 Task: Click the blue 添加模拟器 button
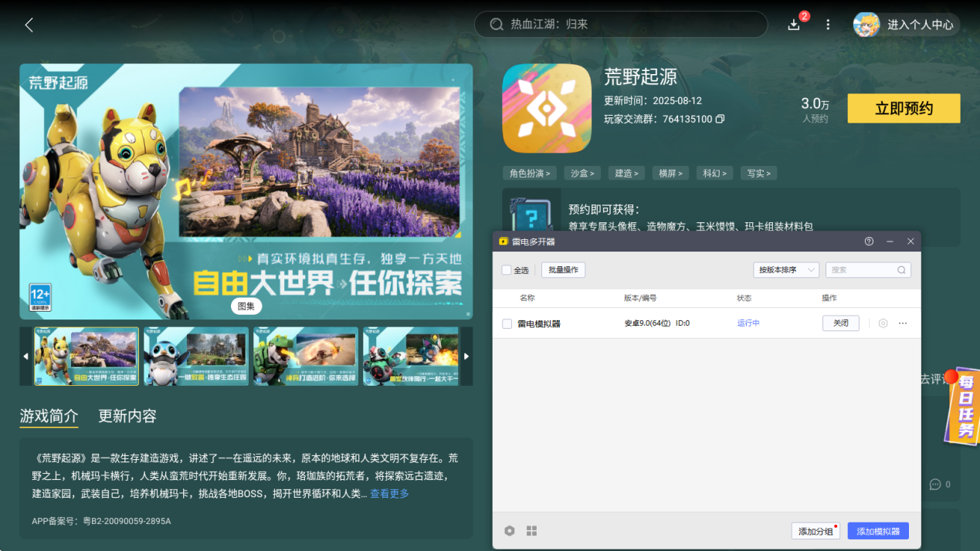click(x=878, y=531)
